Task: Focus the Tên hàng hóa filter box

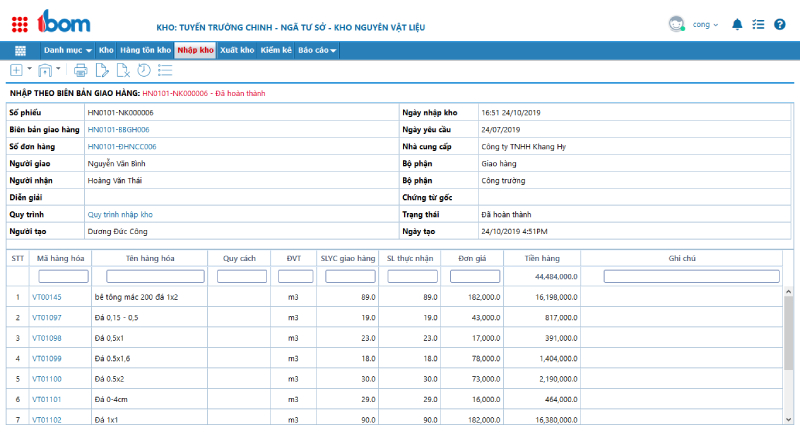Action: (155, 276)
